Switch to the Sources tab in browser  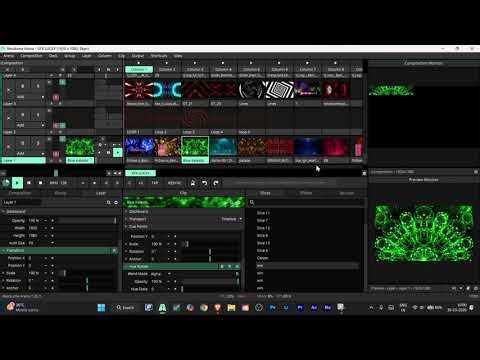347,193
